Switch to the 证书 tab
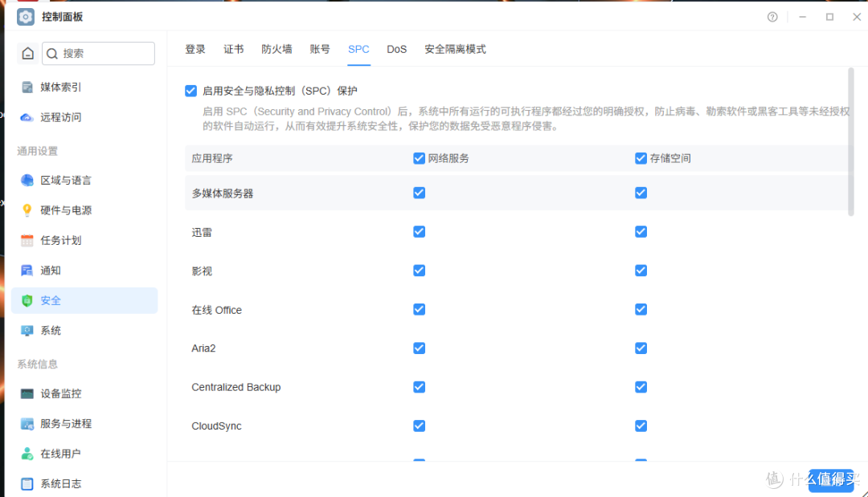The width and height of the screenshot is (868, 497). [234, 49]
